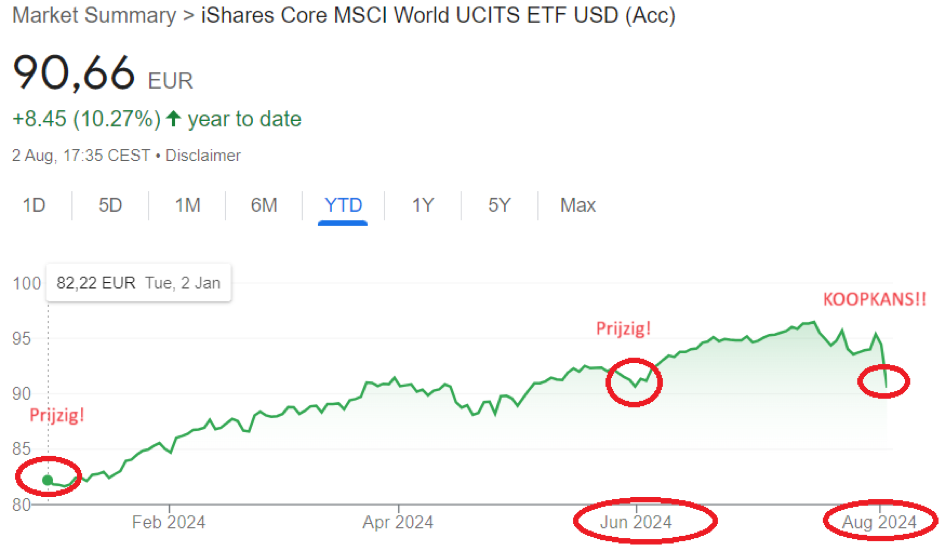Click the green start point dot on chart
The height and width of the screenshot is (550, 943).
(x=47, y=480)
